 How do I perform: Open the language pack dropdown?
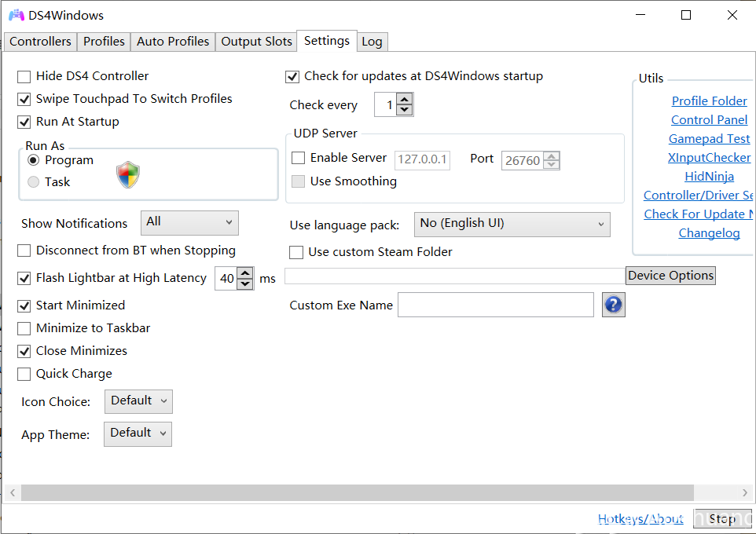(512, 224)
